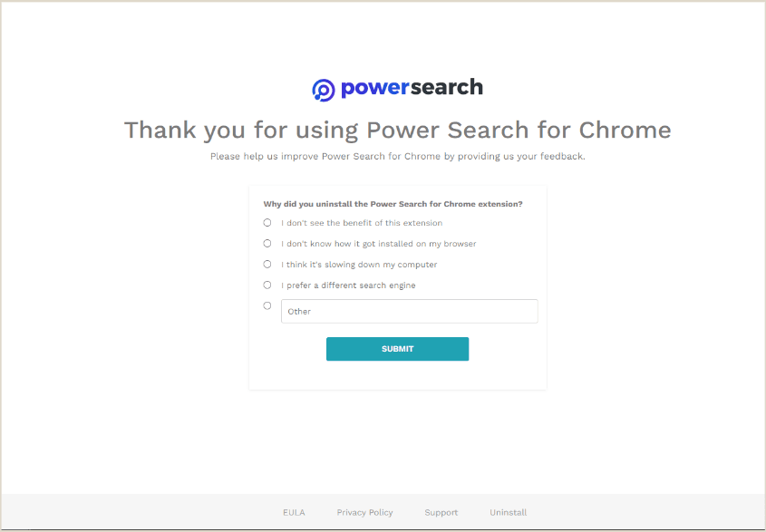Select the "I don't see the benefit" radio button
766x532 pixels.
point(267,222)
